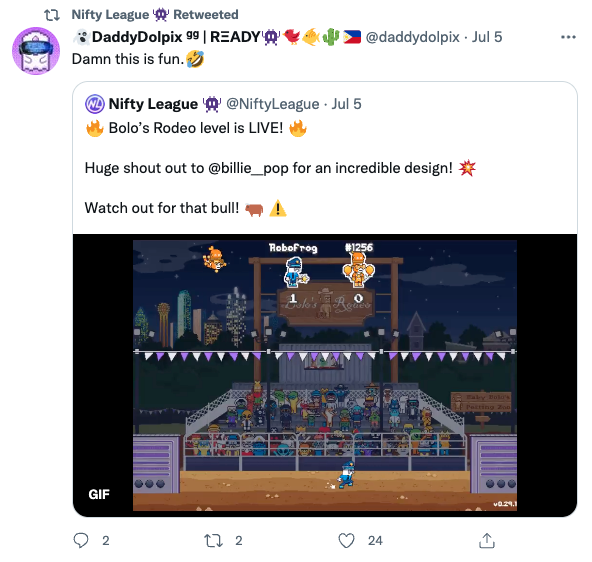Visit the @daddydolpix handle
This screenshot has width=592, height=562.
(x=412, y=37)
